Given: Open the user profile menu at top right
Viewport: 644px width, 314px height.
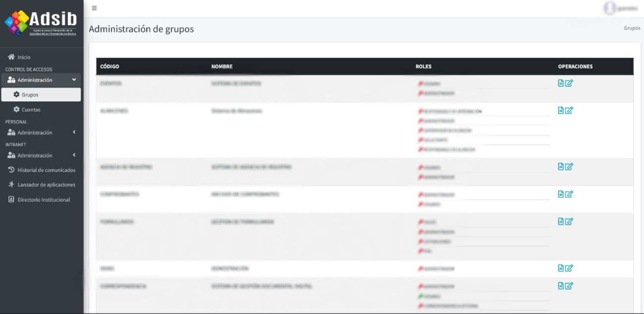Looking at the screenshot, I should click(621, 8).
